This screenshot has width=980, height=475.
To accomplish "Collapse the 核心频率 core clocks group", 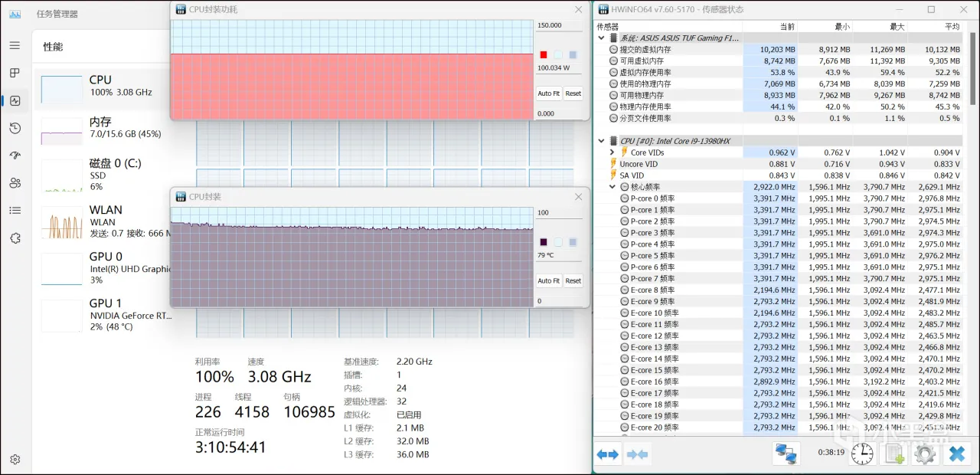I will 612,187.
